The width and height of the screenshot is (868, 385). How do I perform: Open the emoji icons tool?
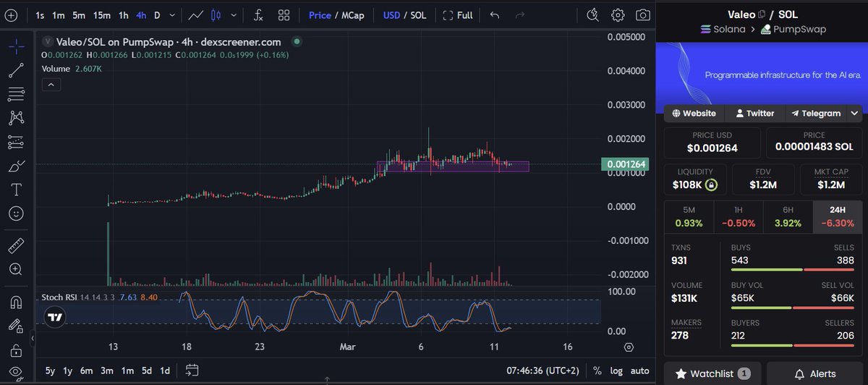point(17,214)
